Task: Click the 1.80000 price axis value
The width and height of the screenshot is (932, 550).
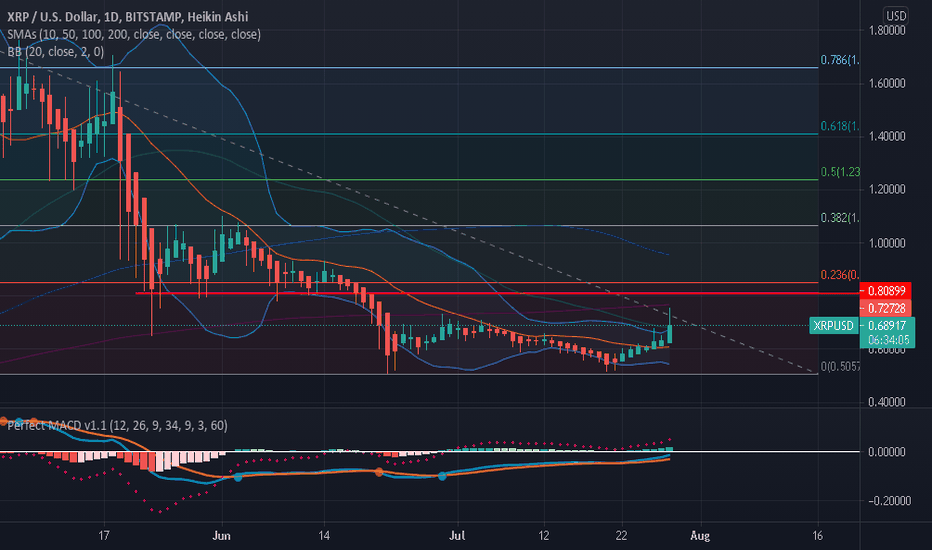Action: pyautogui.click(x=886, y=30)
